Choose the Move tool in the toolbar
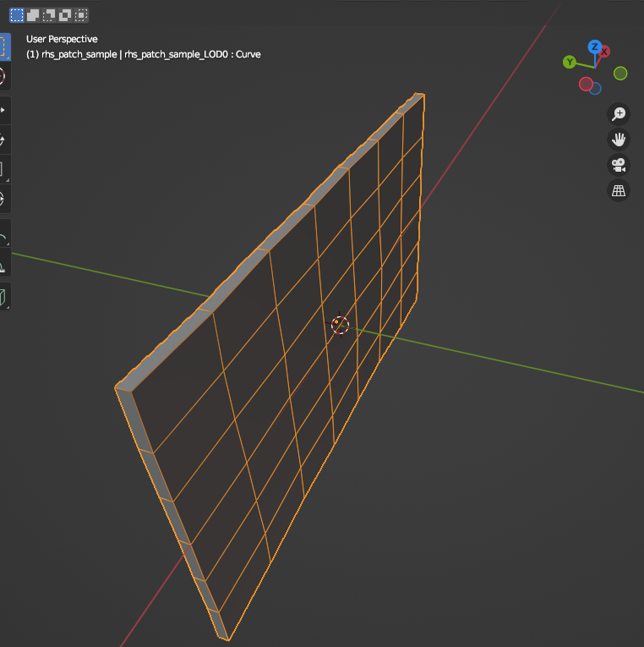This screenshot has height=647, width=644. coord(3,110)
